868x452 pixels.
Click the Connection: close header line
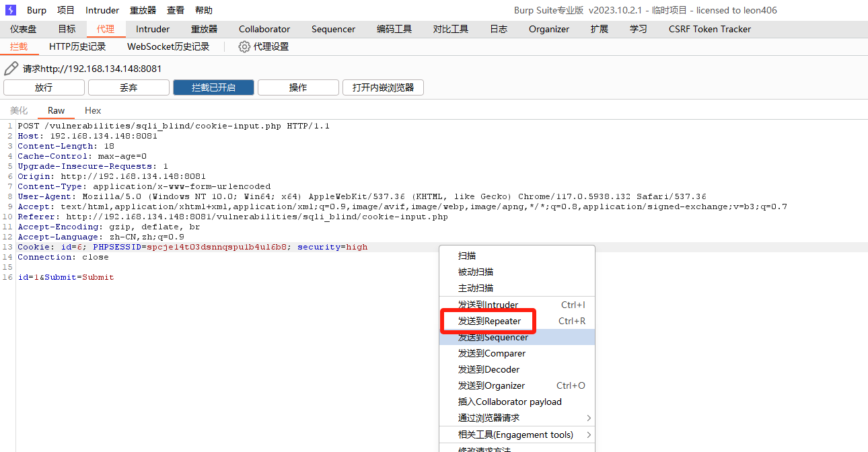pyautogui.click(x=63, y=257)
